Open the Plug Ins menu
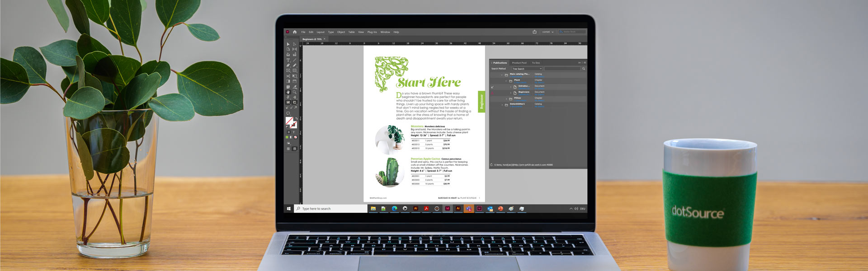 point(372,32)
